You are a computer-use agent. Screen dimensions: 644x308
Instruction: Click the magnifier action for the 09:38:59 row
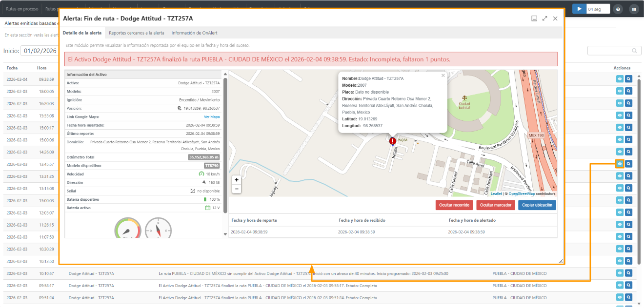coord(629,79)
